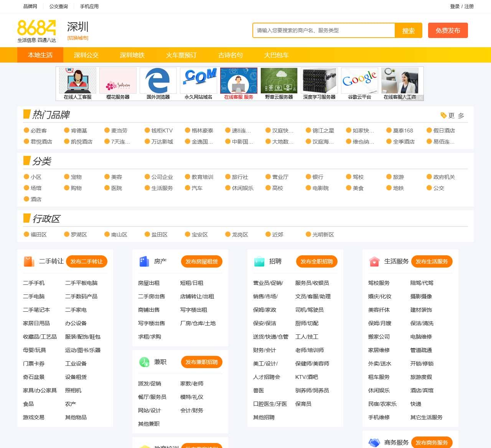Click 发布房屋租赁 button
Viewport: 491px width, 448px height.
coord(202,261)
